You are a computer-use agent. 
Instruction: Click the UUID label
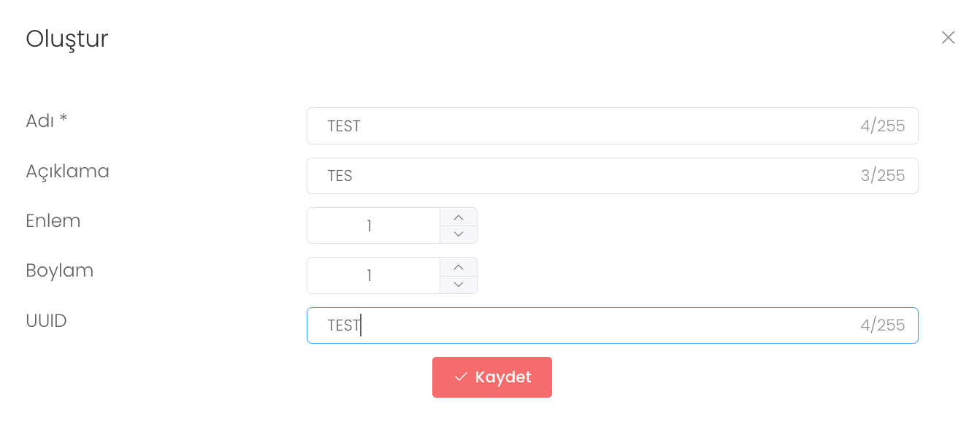click(46, 320)
